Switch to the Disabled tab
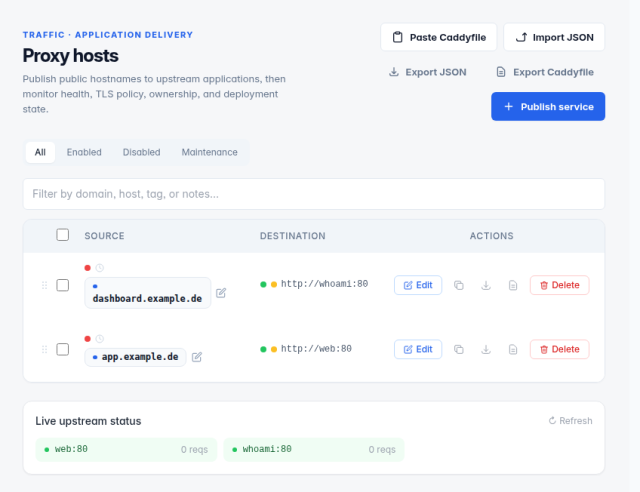This screenshot has height=492, width=640. pyautogui.click(x=141, y=152)
